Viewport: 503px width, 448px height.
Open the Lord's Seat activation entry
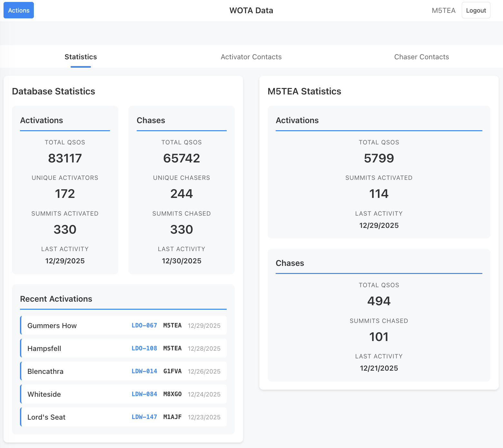point(46,417)
